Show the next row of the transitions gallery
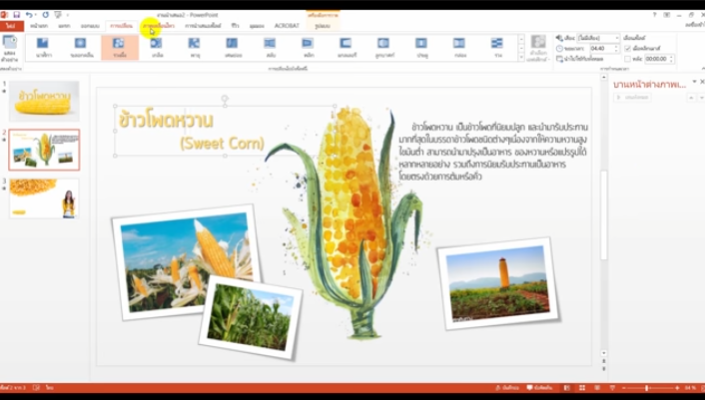 pyautogui.click(x=521, y=49)
